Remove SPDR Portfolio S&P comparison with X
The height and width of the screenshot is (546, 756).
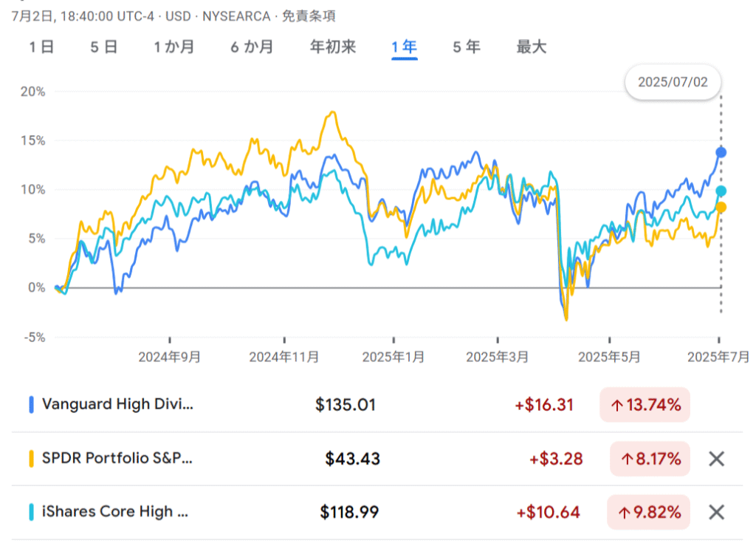click(716, 459)
